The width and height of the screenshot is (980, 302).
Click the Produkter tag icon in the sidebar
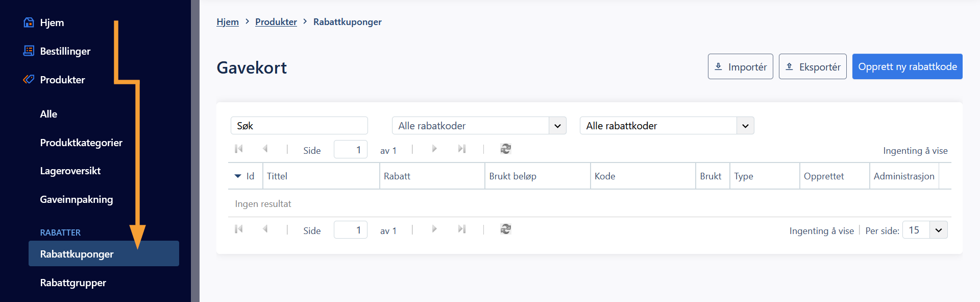tap(29, 79)
